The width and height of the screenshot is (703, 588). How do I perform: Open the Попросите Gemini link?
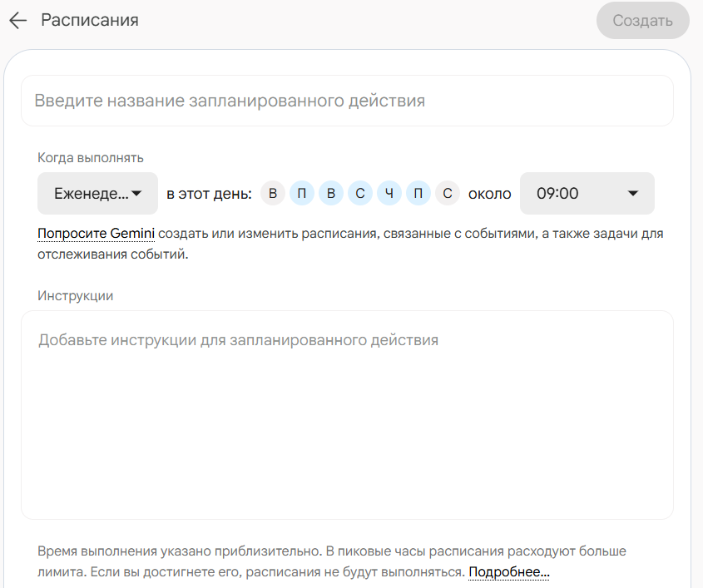click(x=96, y=234)
